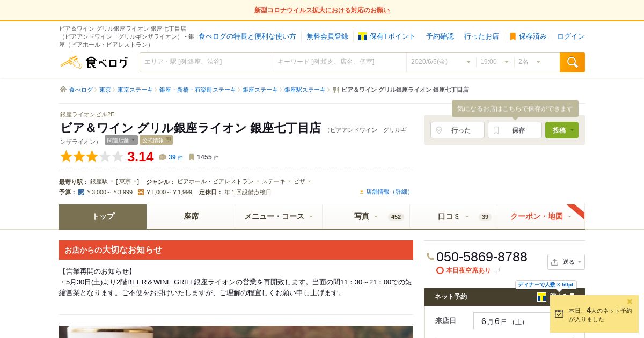Click the star rating 3.14
Screen dimensions: 644x338
[x=107, y=157]
